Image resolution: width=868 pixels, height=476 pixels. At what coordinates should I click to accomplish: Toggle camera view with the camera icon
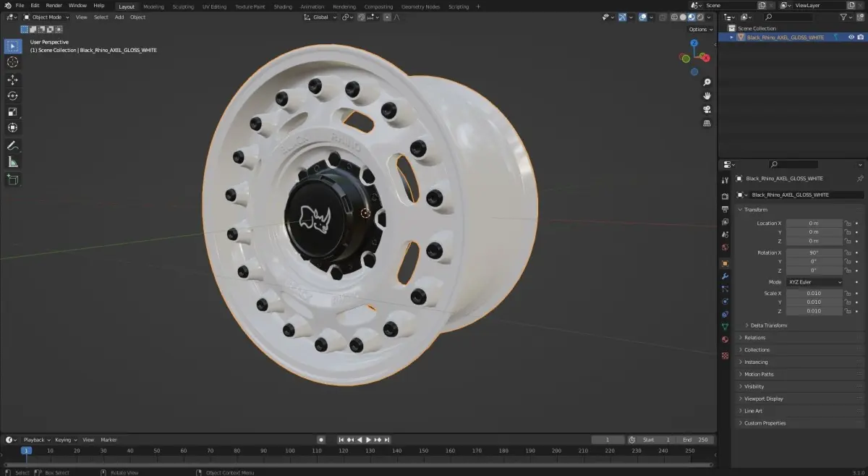[x=707, y=109]
